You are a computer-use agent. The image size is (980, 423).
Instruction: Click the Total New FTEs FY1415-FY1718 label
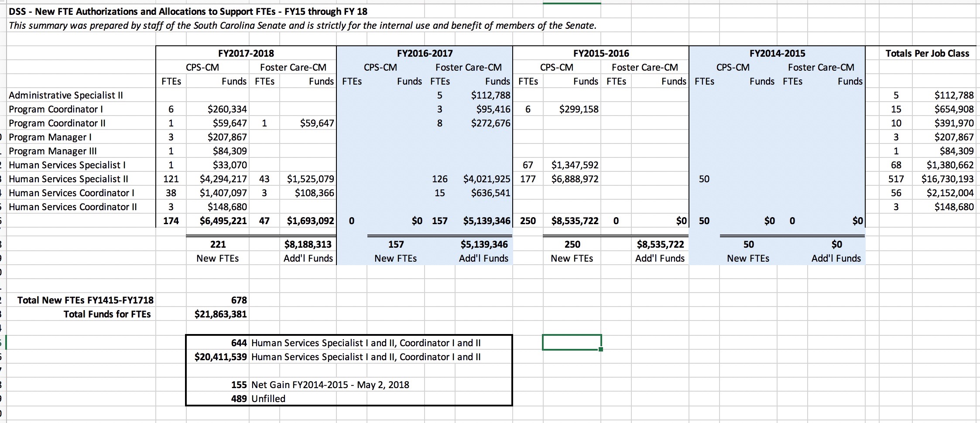[86, 300]
